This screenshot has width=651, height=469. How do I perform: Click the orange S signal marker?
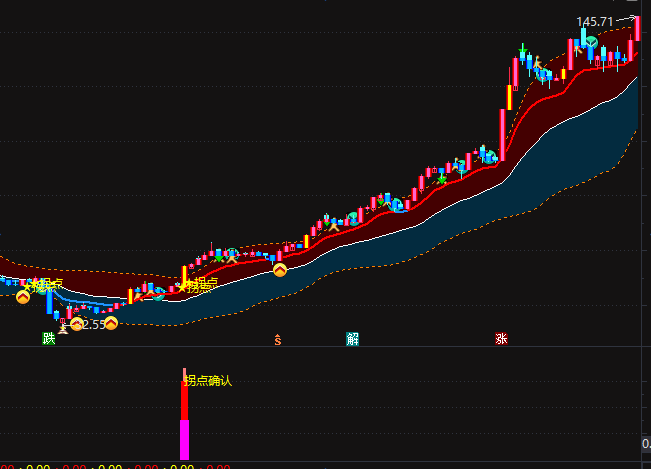(278, 340)
